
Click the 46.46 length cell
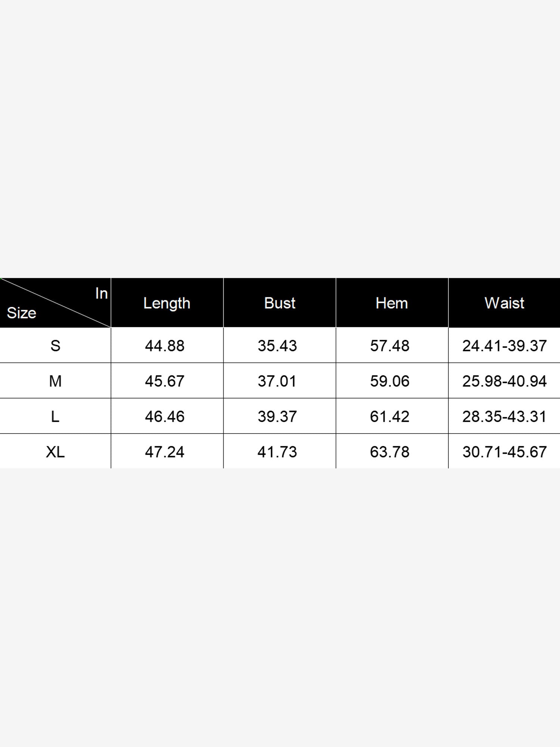coord(165,416)
